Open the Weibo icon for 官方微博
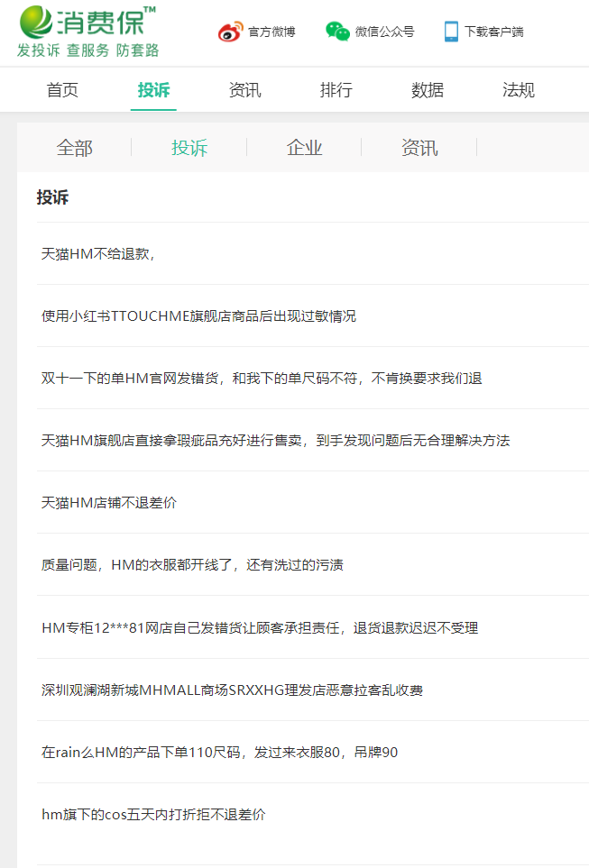 [230, 32]
